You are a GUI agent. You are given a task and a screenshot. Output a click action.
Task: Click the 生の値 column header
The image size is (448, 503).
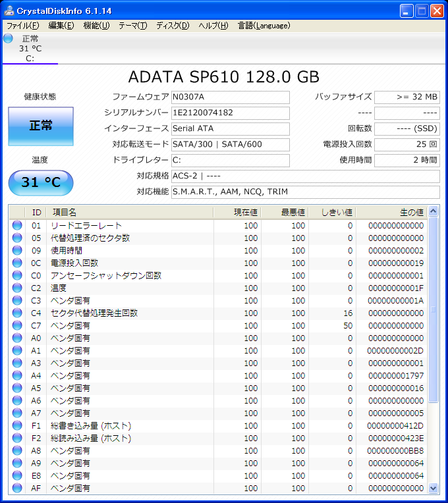[x=392, y=213]
